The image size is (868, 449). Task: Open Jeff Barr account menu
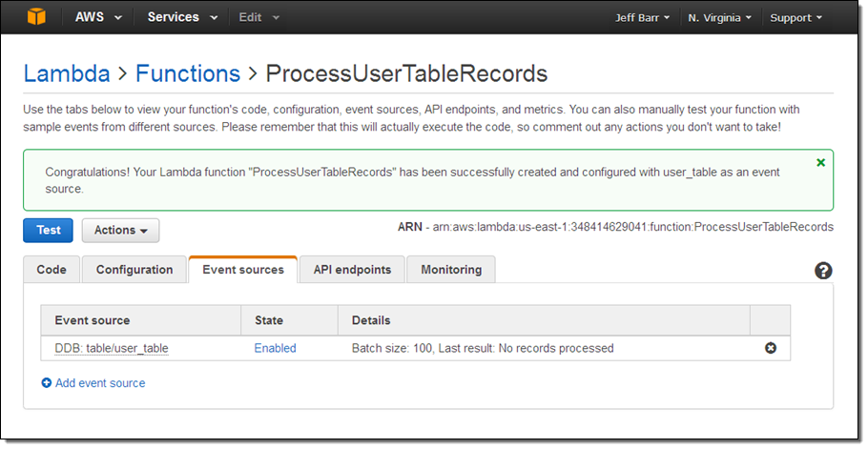(x=644, y=17)
